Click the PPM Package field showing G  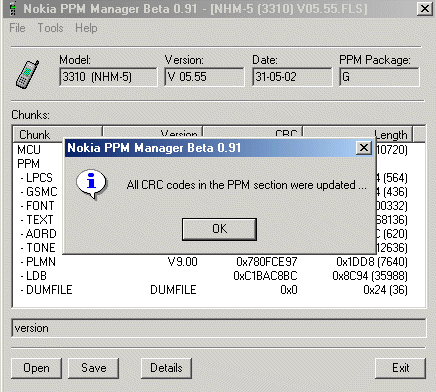click(379, 77)
